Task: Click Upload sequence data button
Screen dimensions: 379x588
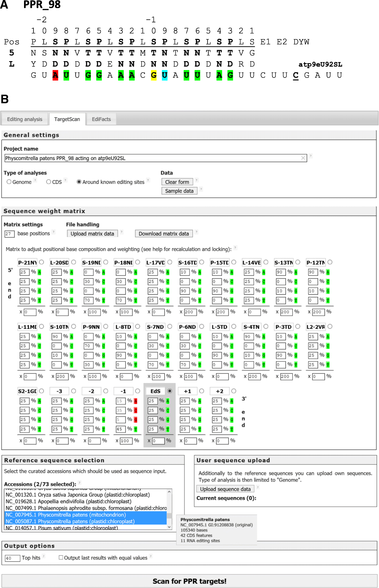Action: (x=225, y=489)
